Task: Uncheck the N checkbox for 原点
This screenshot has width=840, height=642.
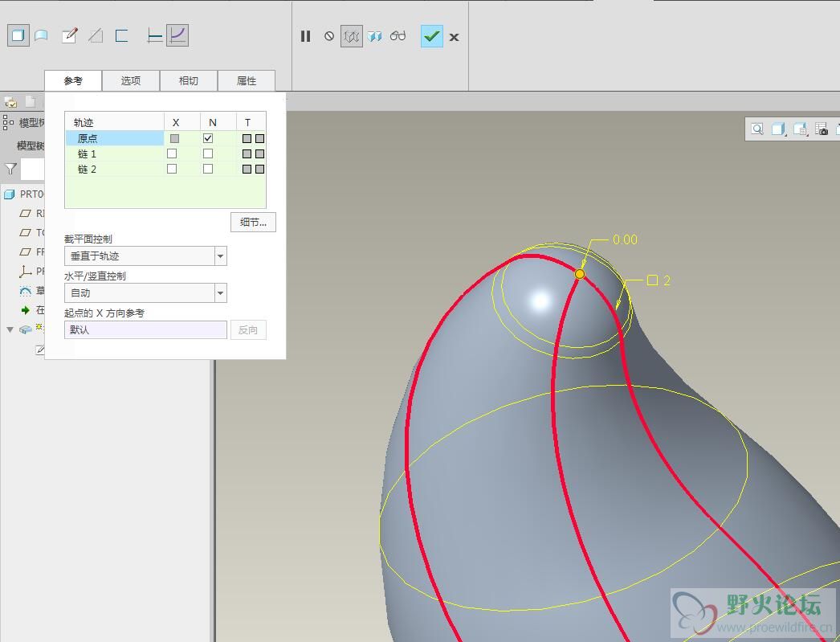Action: click(208, 138)
